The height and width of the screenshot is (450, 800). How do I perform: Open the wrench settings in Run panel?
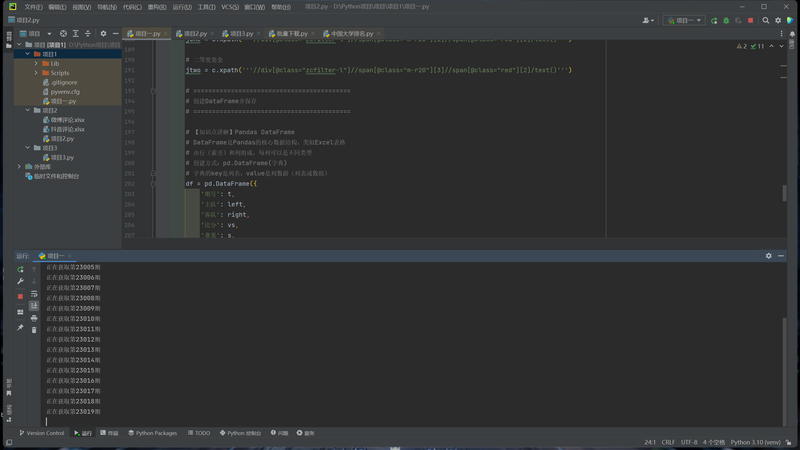[20, 282]
